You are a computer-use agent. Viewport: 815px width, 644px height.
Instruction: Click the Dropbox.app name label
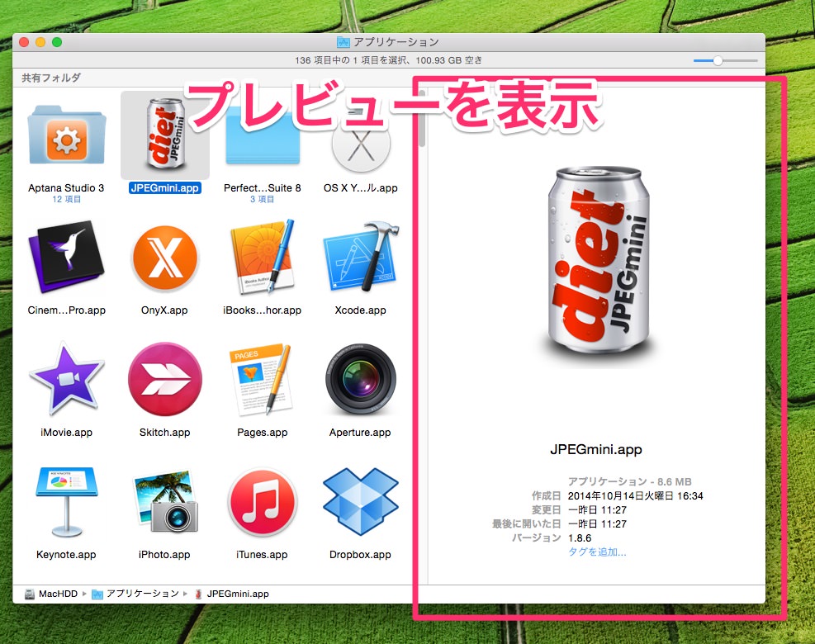pyautogui.click(x=360, y=555)
